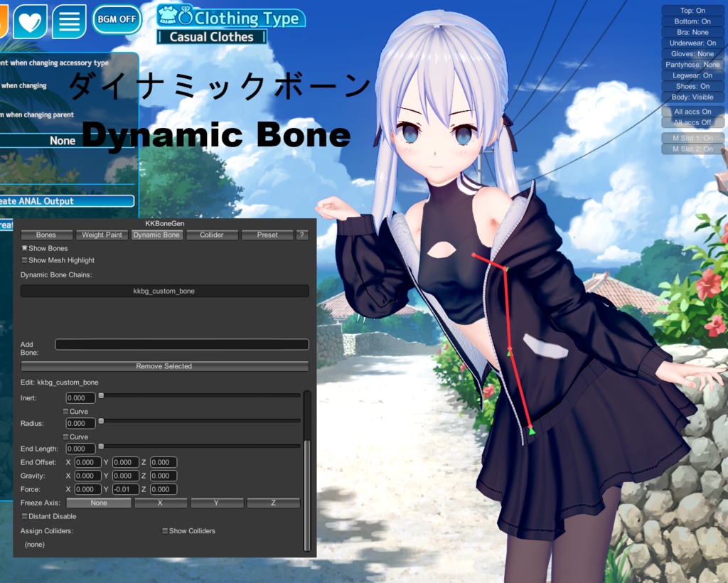Click the Inert value field
The width and height of the screenshot is (728, 583).
(80, 398)
